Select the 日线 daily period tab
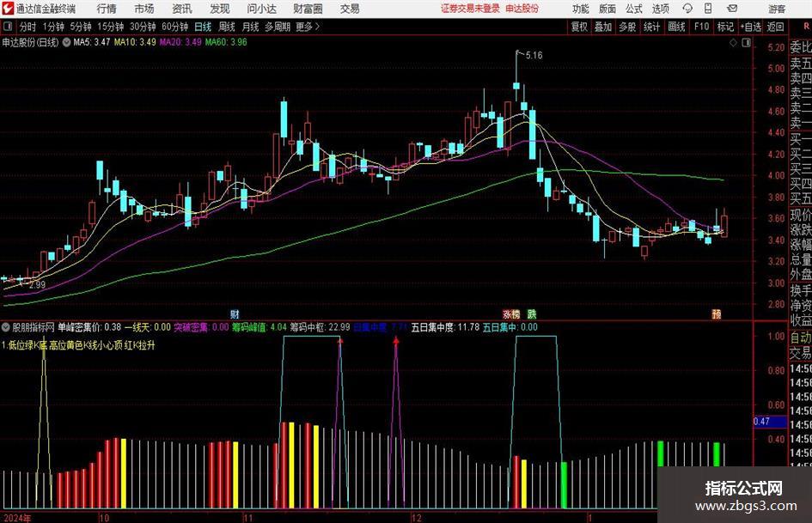 (x=203, y=27)
